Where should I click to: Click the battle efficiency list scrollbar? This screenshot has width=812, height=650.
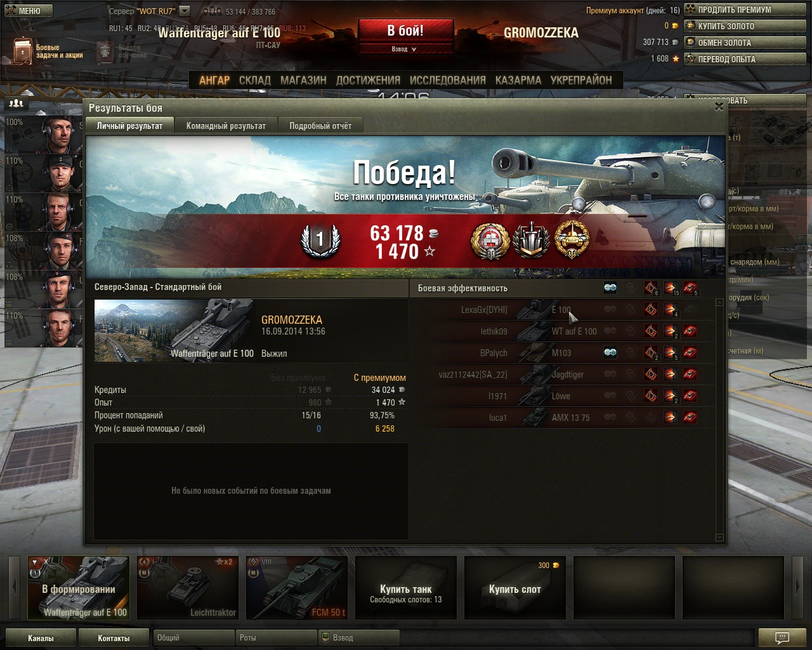coord(719,420)
